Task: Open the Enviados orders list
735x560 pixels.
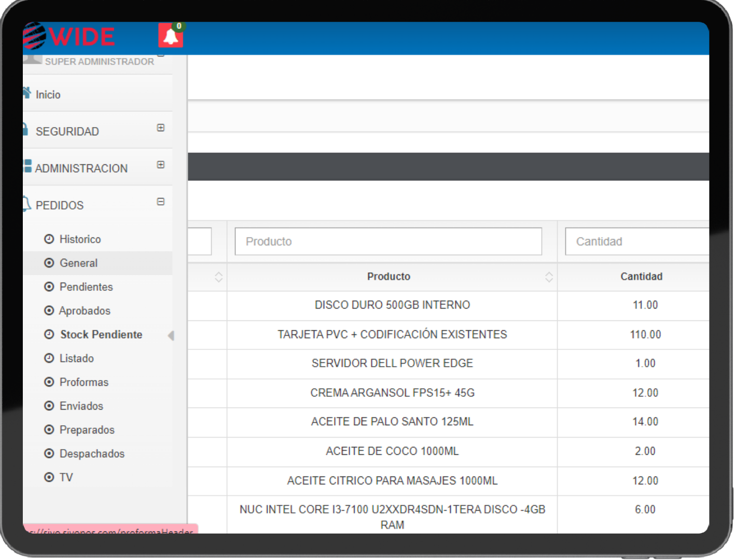Action: pyautogui.click(x=81, y=406)
